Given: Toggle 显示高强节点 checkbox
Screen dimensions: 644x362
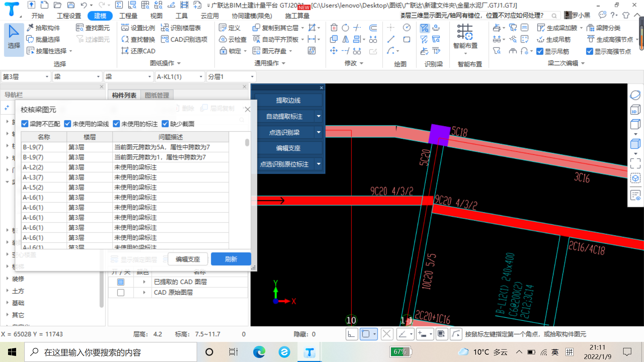Looking at the screenshot, I should point(589,51).
